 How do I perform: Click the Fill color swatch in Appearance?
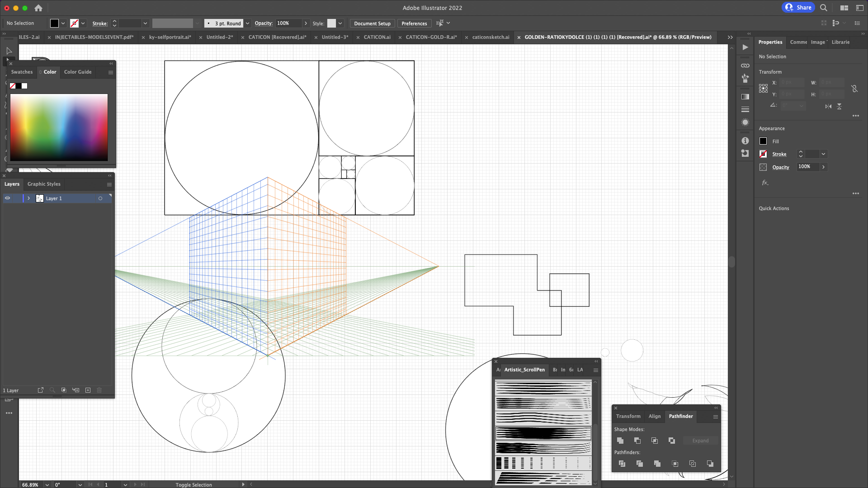[763, 141]
